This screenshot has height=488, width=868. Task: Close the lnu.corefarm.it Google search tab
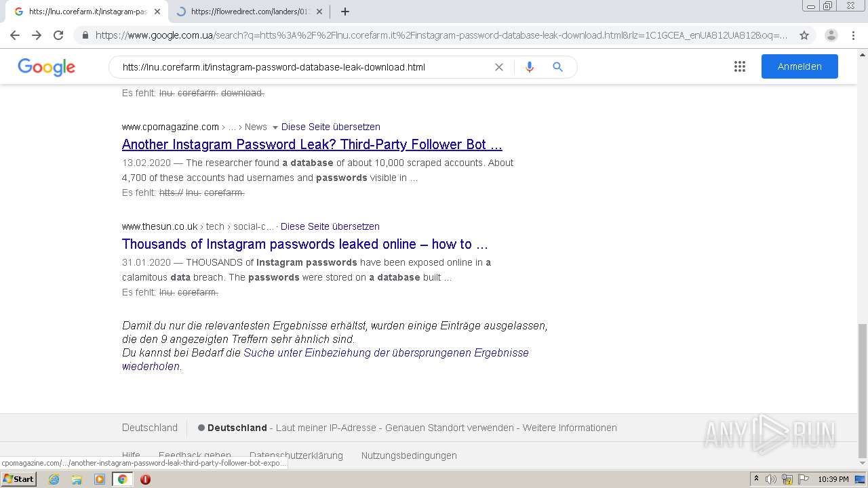(x=157, y=12)
